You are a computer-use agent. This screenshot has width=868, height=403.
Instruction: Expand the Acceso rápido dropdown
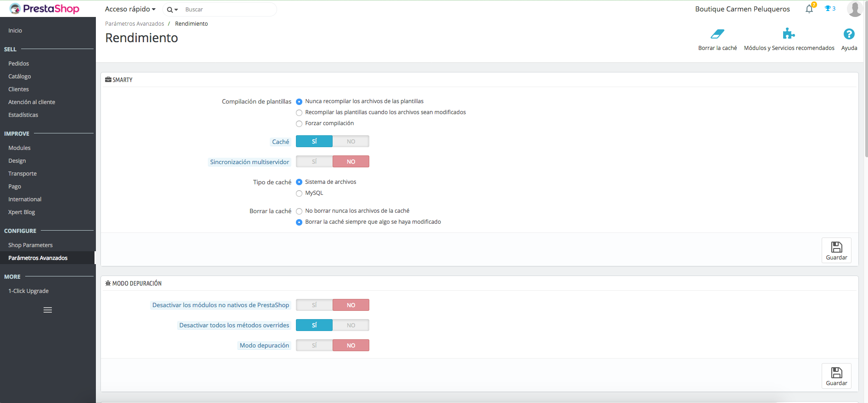click(130, 9)
